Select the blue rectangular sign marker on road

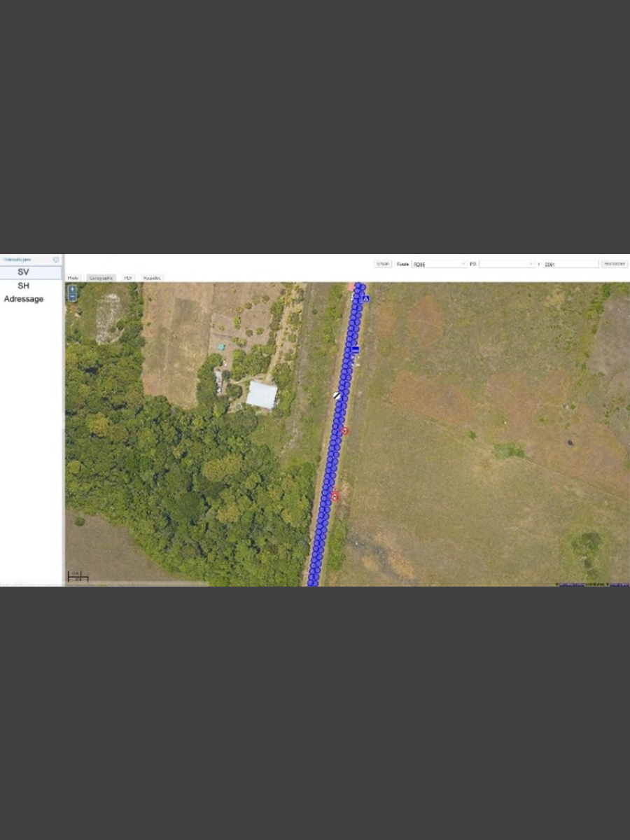point(356,349)
